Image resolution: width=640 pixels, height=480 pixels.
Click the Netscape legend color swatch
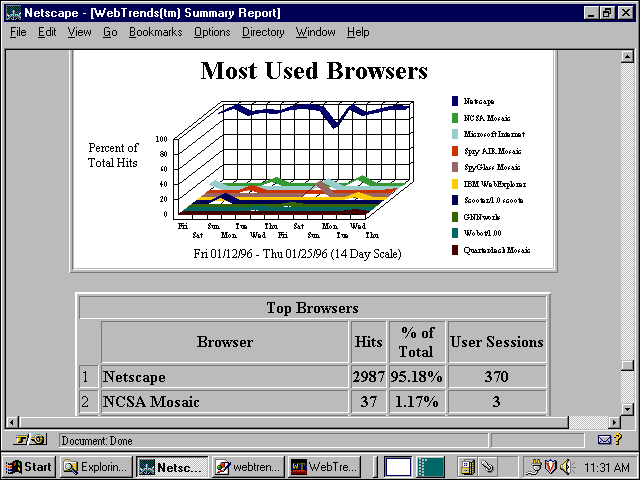coord(455,101)
